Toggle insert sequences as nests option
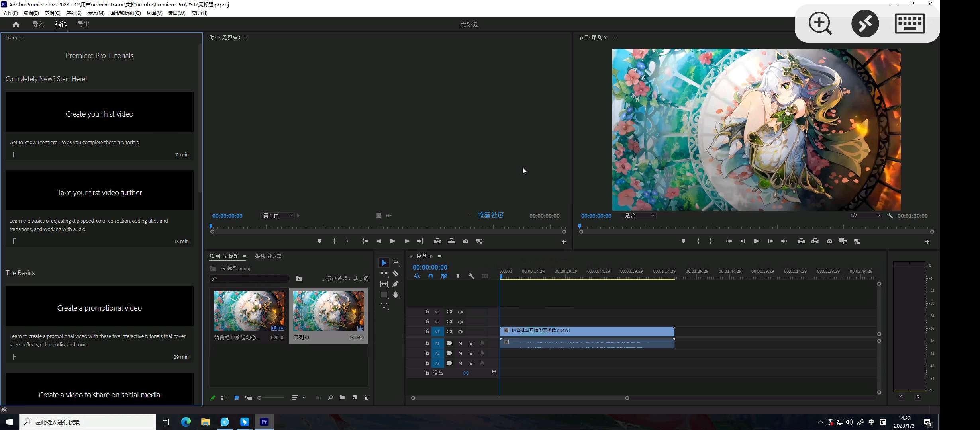The width and height of the screenshot is (980, 430). coord(417,276)
